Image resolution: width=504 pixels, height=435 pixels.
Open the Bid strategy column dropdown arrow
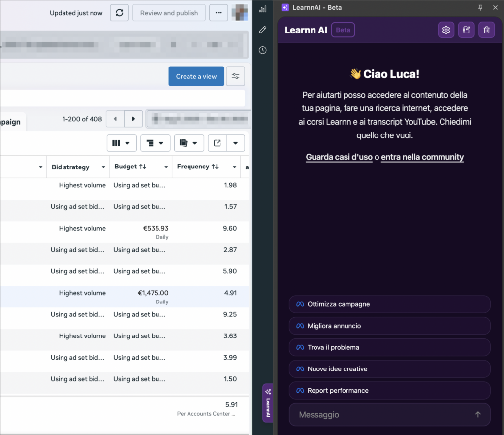pos(103,167)
